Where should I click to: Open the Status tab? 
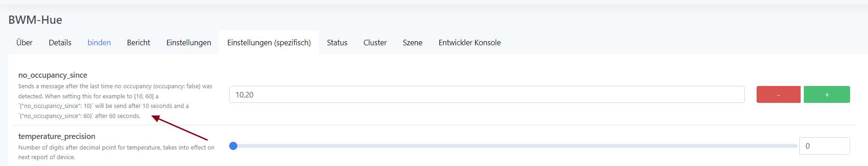click(337, 43)
